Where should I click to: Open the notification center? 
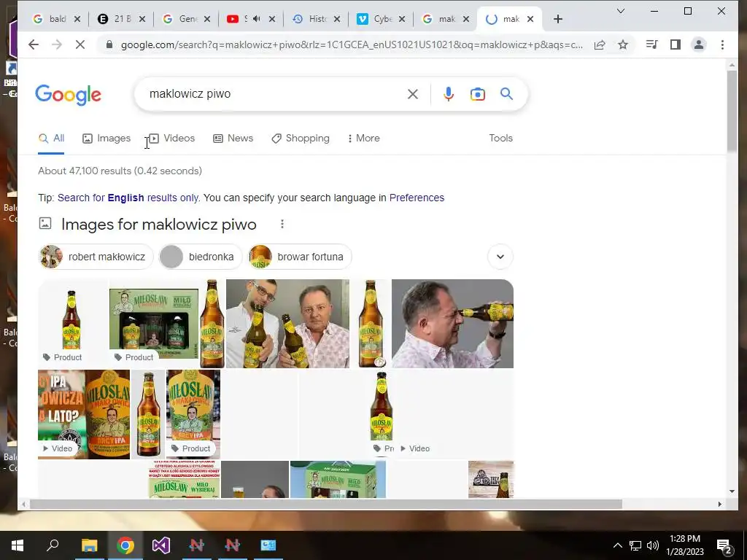(724, 546)
